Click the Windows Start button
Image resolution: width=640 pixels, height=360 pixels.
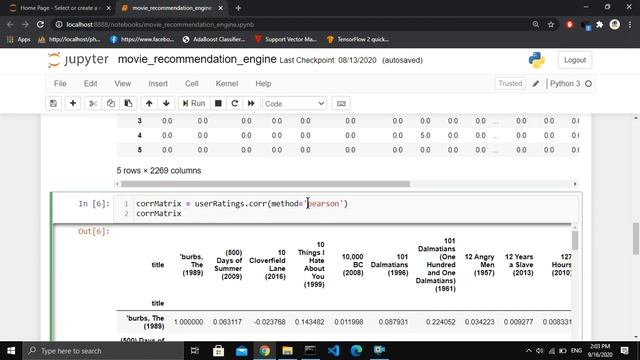pos(11,351)
